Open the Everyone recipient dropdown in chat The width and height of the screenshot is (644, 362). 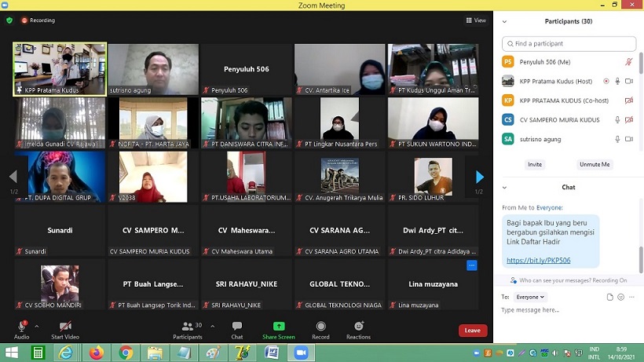point(530,297)
